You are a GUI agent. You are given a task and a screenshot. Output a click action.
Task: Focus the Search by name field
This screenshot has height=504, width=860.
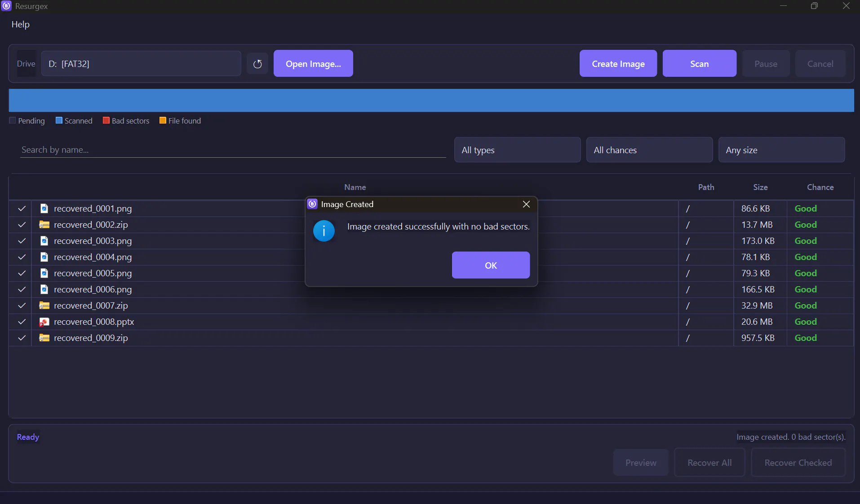(x=233, y=150)
